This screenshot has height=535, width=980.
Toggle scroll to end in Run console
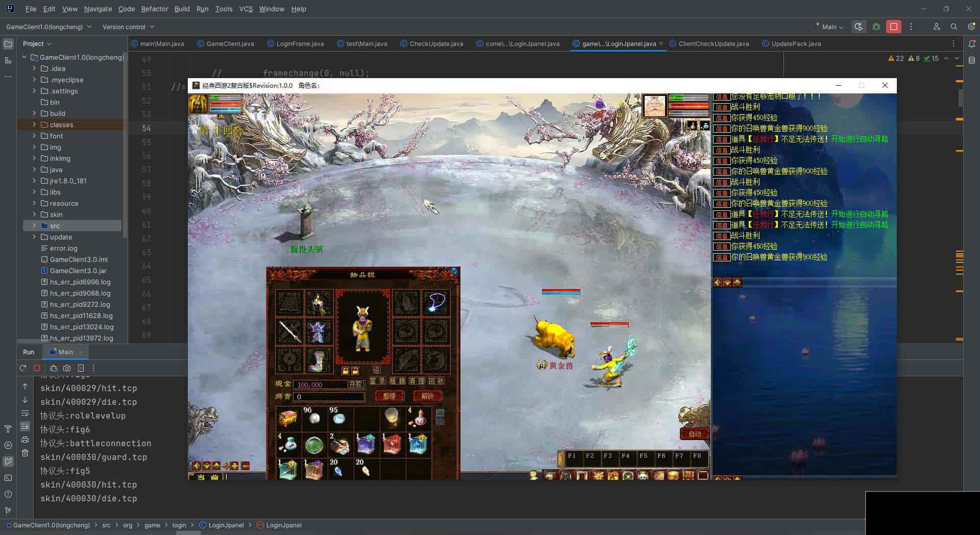pyautogui.click(x=25, y=426)
